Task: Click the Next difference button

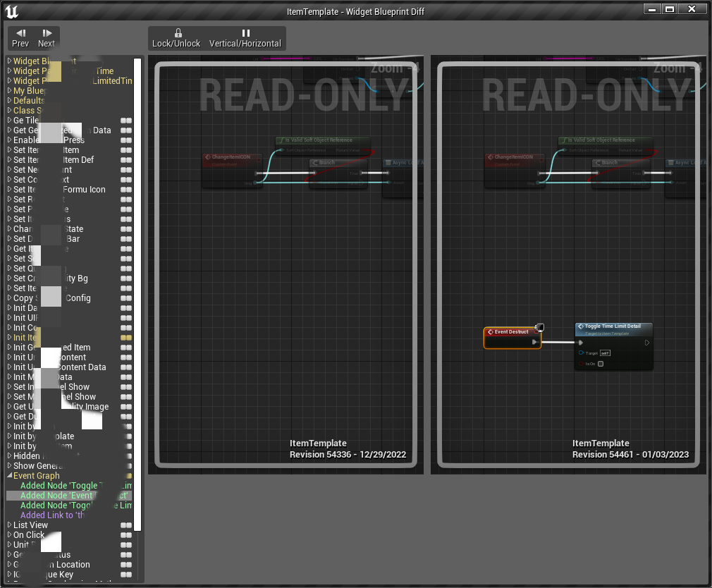Action: click(47, 37)
